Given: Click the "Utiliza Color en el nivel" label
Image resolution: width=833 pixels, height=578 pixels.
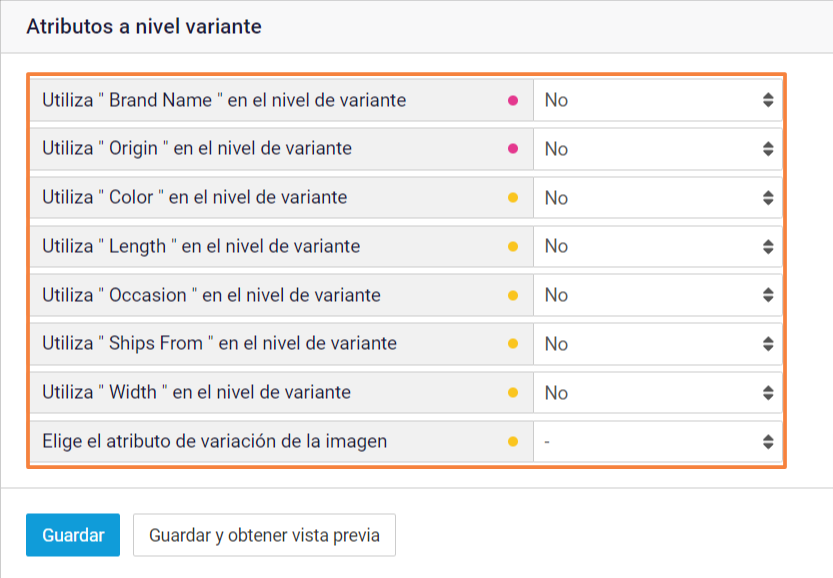Looking at the screenshot, I should [x=195, y=198].
